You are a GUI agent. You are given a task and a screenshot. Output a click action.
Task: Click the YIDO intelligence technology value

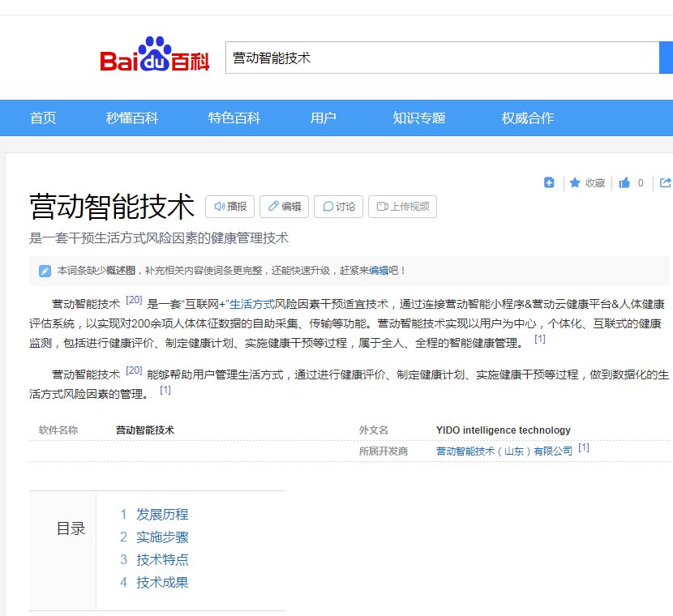coord(504,430)
